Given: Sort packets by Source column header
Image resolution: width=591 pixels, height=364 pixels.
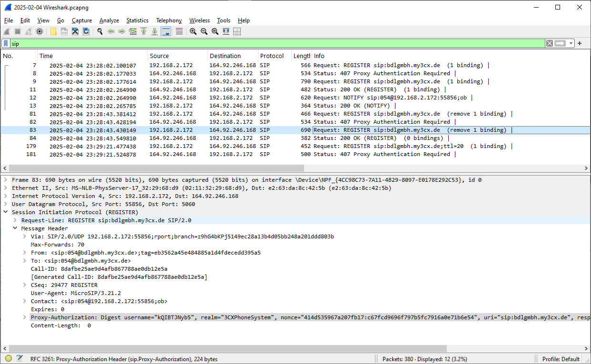Looking at the screenshot, I should coord(177,56).
